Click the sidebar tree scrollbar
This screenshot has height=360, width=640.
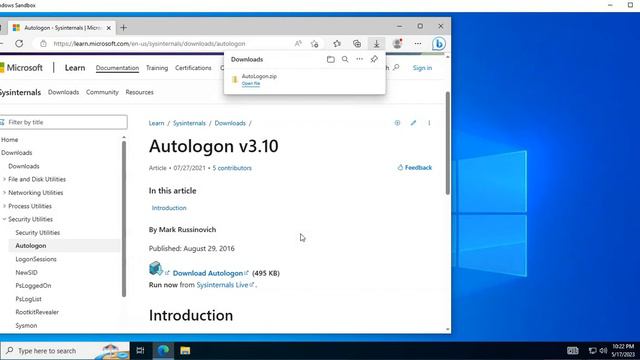pos(124,219)
